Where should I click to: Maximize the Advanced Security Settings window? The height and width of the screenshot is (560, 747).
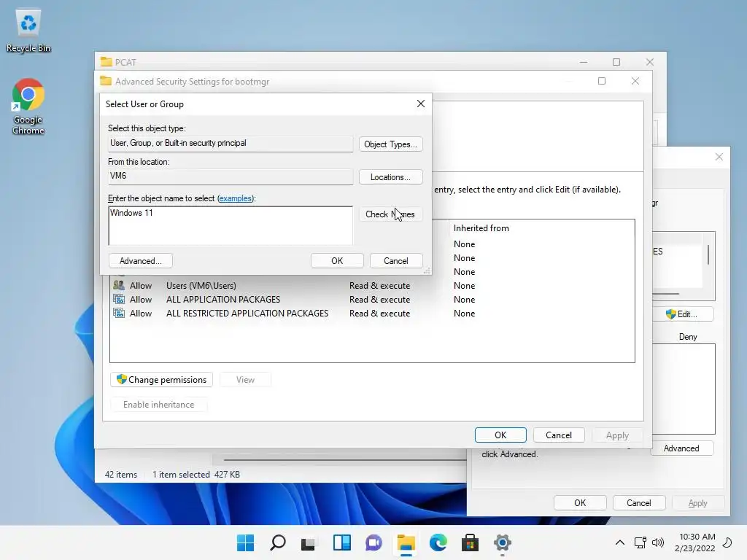[602, 81]
